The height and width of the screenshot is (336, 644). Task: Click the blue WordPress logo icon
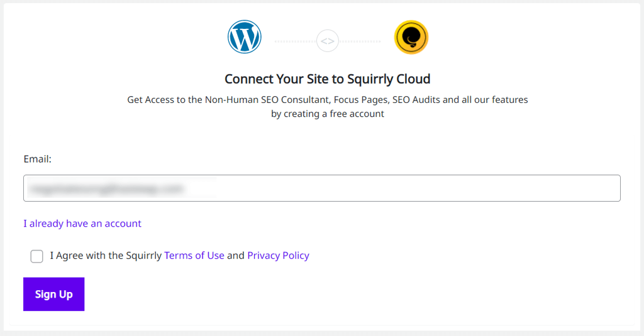tap(245, 37)
